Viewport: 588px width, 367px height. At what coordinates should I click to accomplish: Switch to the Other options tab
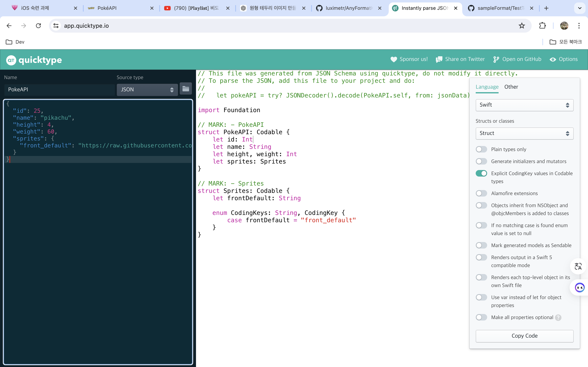click(511, 87)
